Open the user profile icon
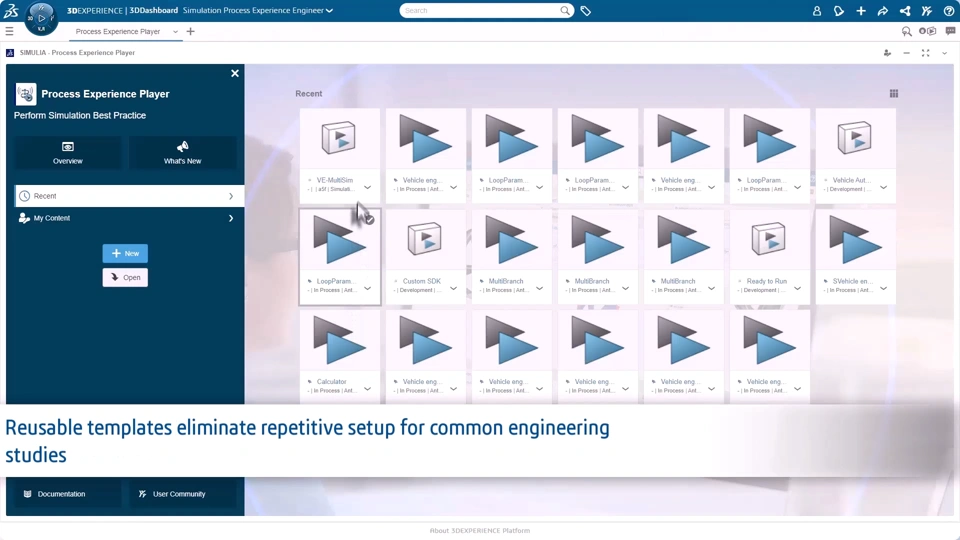Viewport: 960px width, 540px height. [817, 10]
